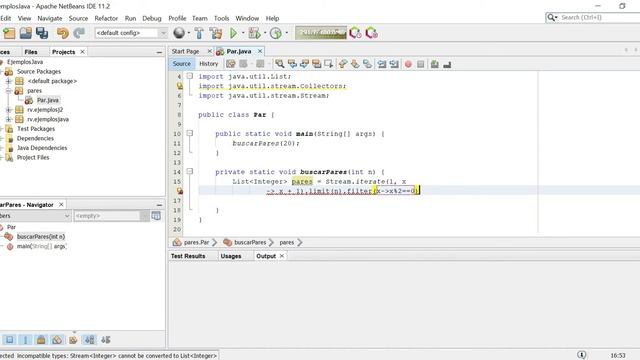This screenshot has width=640, height=360.
Task: Click the Clean and Build icon
Action: tap(216, 33)
